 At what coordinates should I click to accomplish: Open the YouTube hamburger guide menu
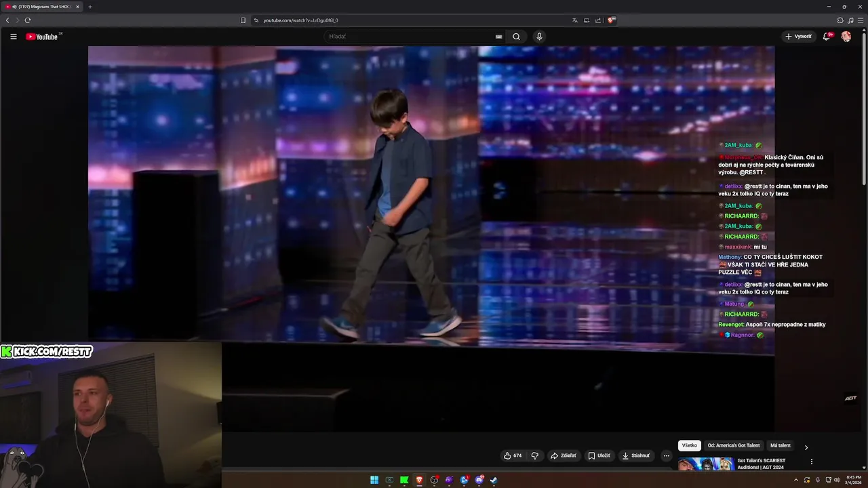pos(14,37)
